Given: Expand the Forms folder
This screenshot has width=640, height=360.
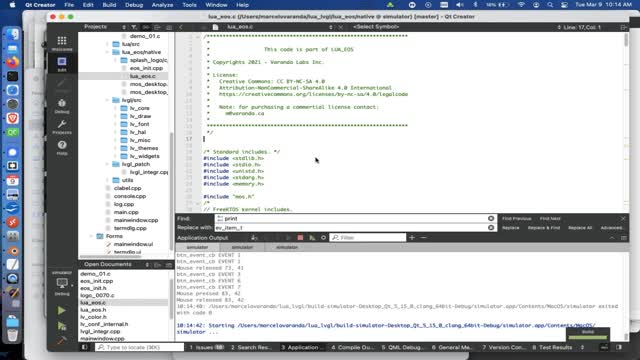Looking at the screenshot, I should [91, 236].
